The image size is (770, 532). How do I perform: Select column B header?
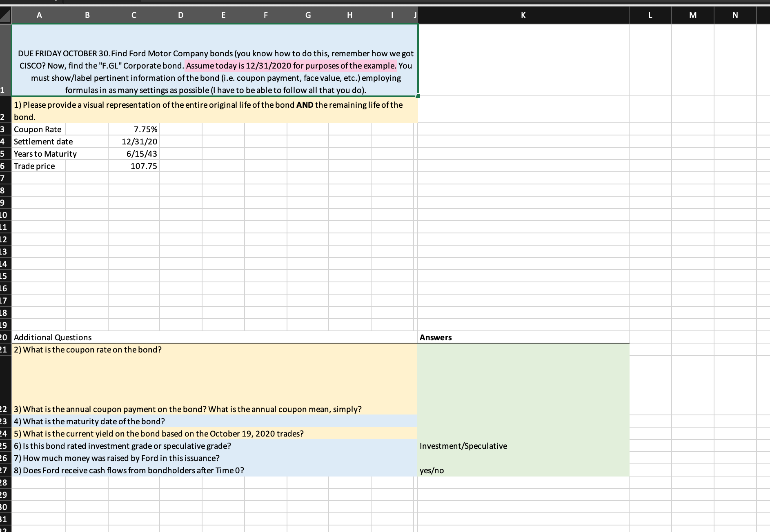coord(87,15)
